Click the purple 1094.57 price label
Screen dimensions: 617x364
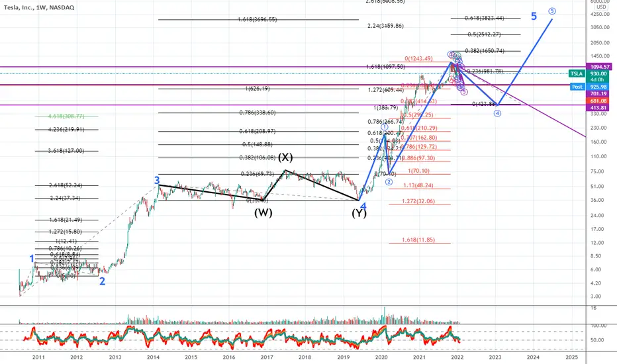[600, 67]
